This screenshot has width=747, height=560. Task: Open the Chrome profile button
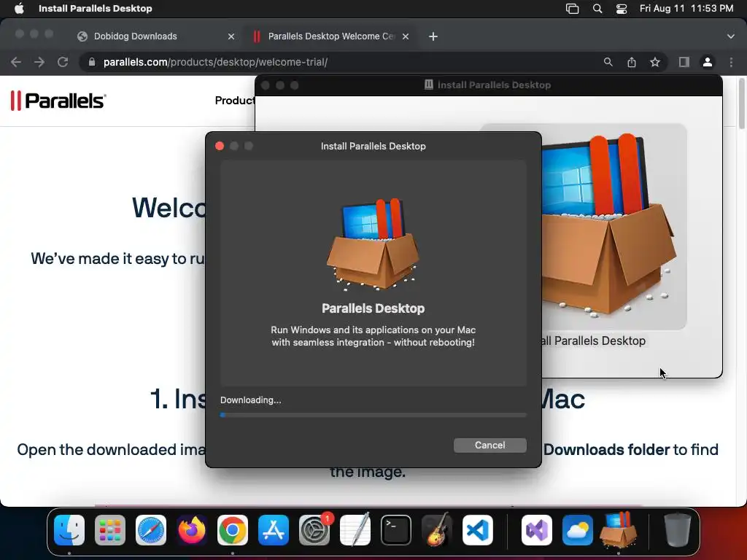pos(708,62)
